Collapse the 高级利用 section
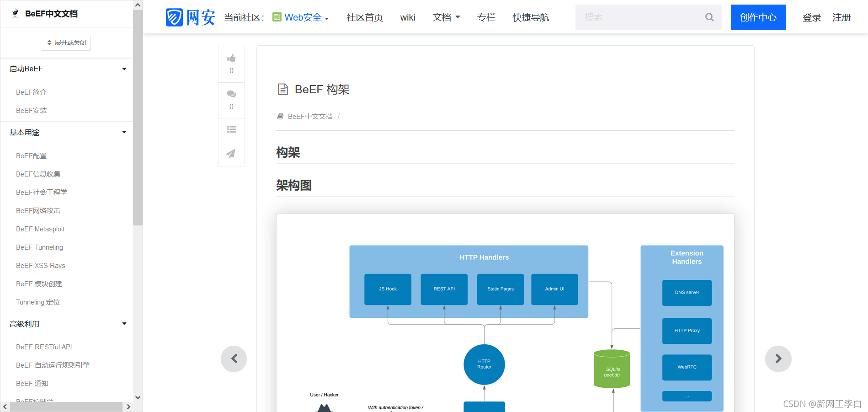The height and width of the screenshot is (412, 868). (124, 324)
